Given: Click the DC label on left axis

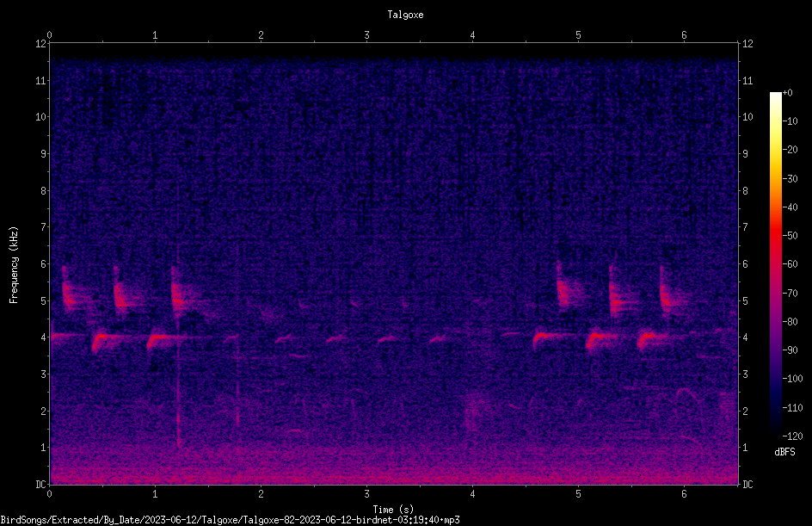Looking at the screenshot, I should [x=40, y=484].
